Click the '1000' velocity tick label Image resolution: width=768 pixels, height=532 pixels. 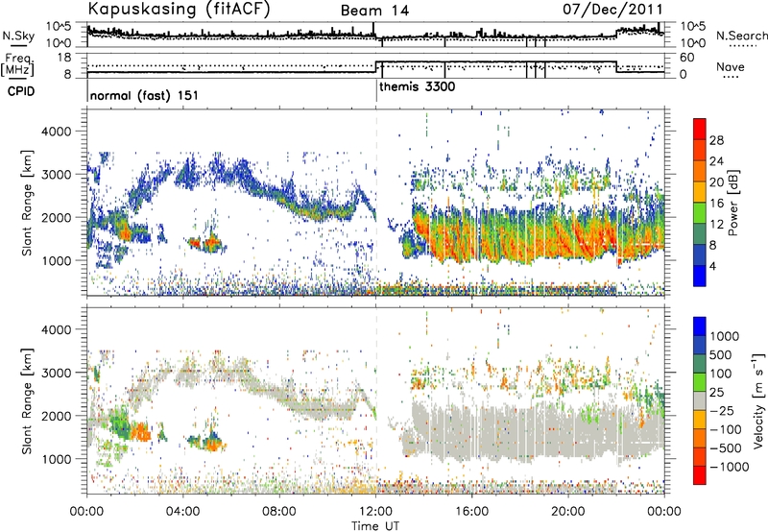click(x=725, y=336)
